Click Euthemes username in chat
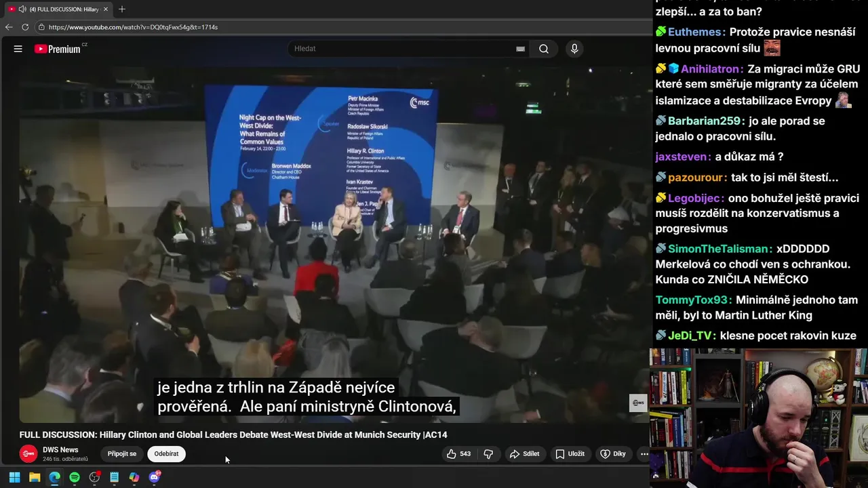Viewport: 868px width, 488px height. (694, 33)
